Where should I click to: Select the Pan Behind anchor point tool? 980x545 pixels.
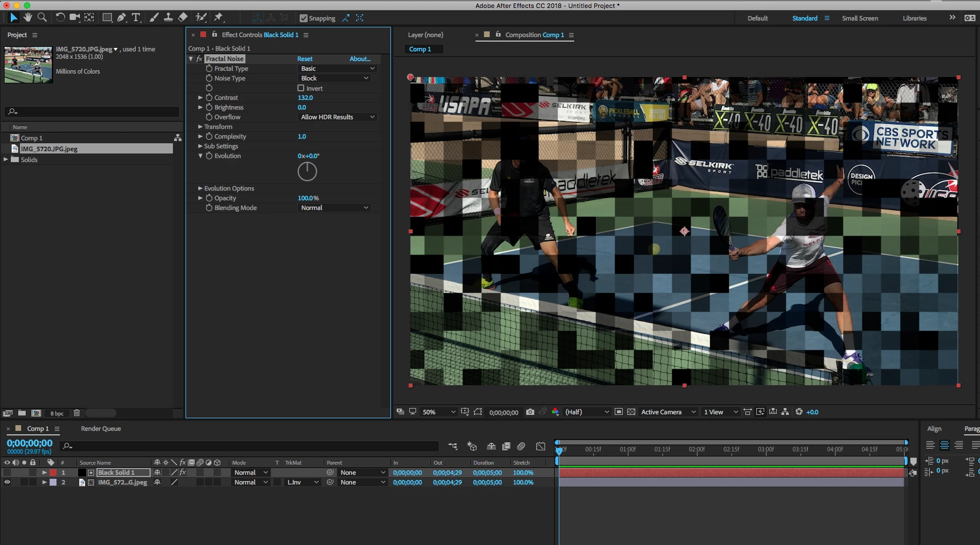tap(90, 18)
